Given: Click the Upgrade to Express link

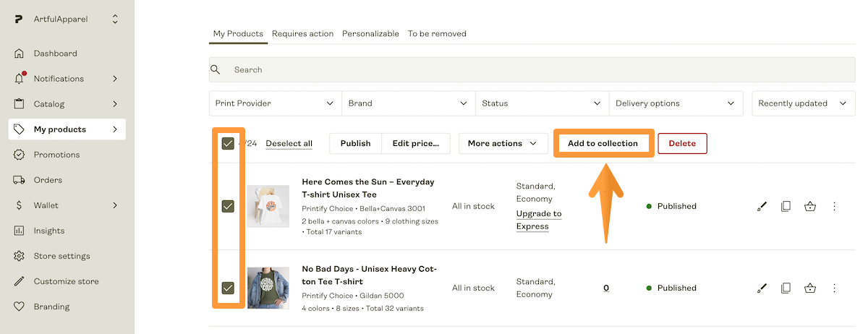Looking at the screenshot, I should pos(539,220).
